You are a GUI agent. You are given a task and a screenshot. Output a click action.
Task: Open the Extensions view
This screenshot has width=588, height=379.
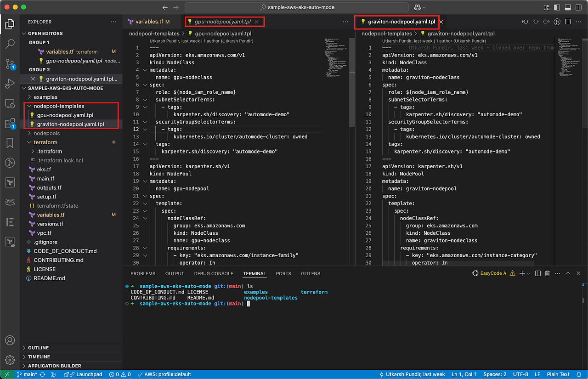[x=10, y=124]
